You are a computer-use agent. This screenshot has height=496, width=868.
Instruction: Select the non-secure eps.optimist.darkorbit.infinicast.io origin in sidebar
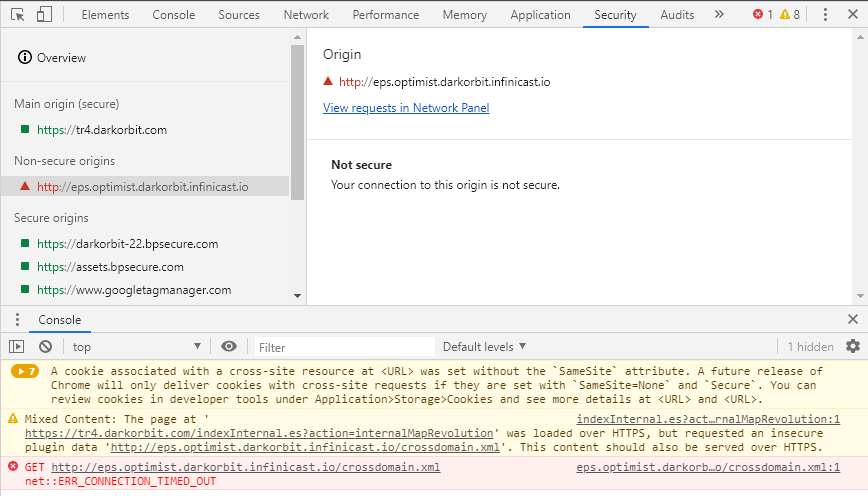point(143,187)
